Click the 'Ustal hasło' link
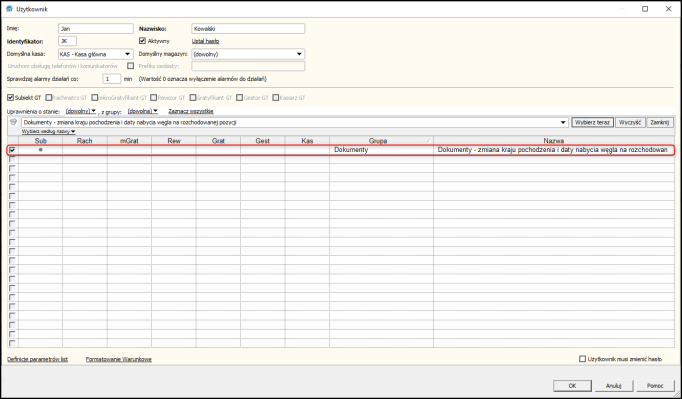Screen dimensions: 682x399 [x=205, y=41]
